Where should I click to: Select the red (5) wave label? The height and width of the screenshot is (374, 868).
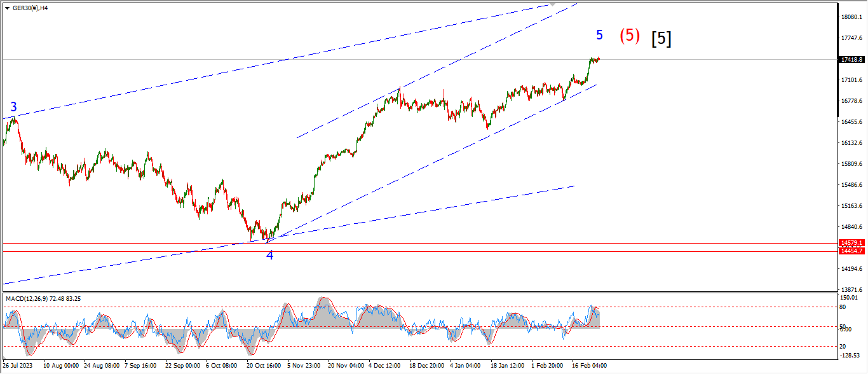[x=630, y=35]
